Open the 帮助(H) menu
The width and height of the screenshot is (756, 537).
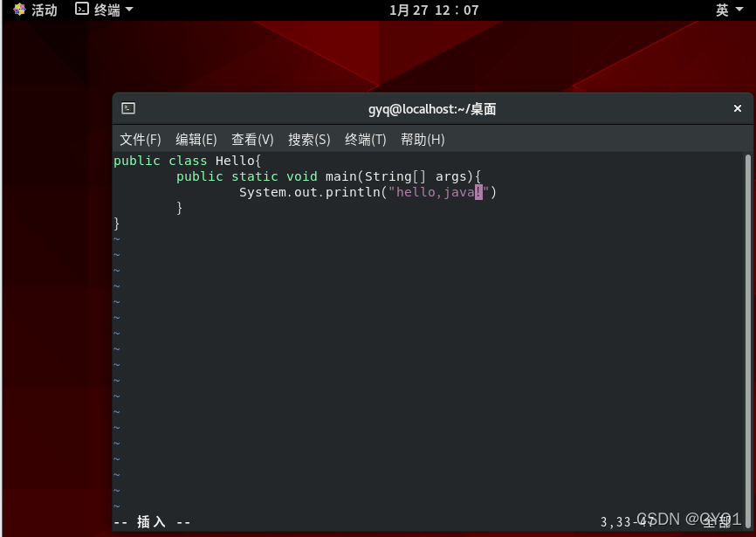click(x=423, y=139)
